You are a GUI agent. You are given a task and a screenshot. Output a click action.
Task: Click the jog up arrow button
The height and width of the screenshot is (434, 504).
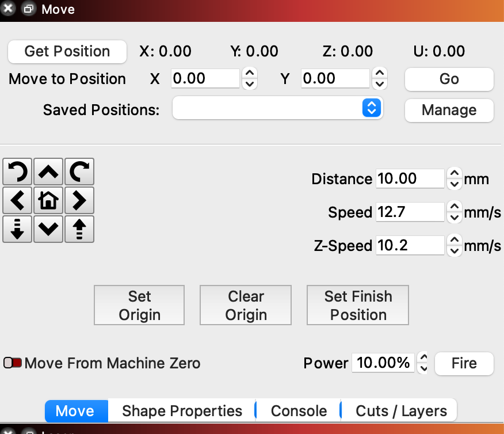point(48,172)
